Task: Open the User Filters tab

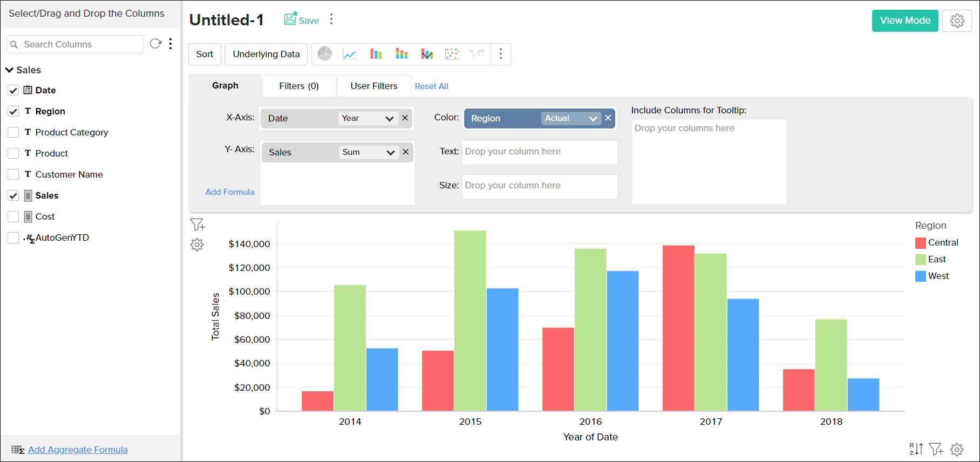Action: [373, 86]
